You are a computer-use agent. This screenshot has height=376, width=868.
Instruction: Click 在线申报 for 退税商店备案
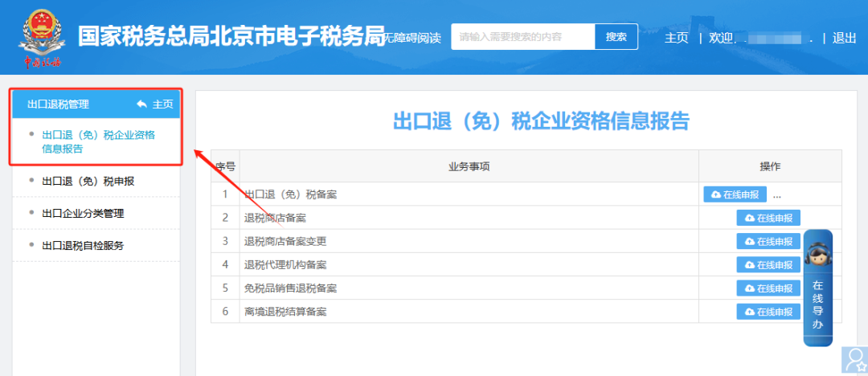pyautogui.click(x=768, y=218)
